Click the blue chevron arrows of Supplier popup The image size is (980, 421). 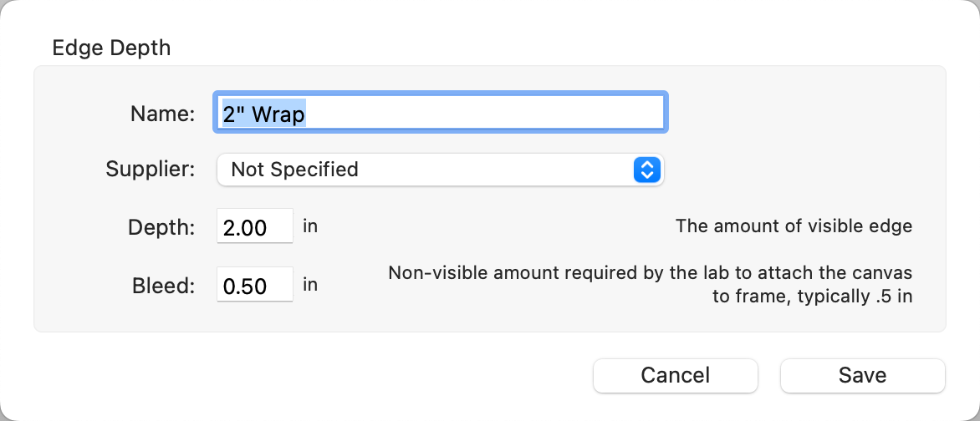pyautogui.click(x=647, y=170)
